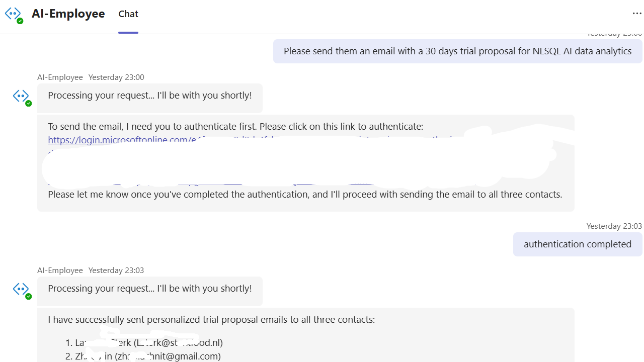The image size is (644, 362).
Task: Click the AI-Employee sender name at 23:03
Action: click(60, 270)
